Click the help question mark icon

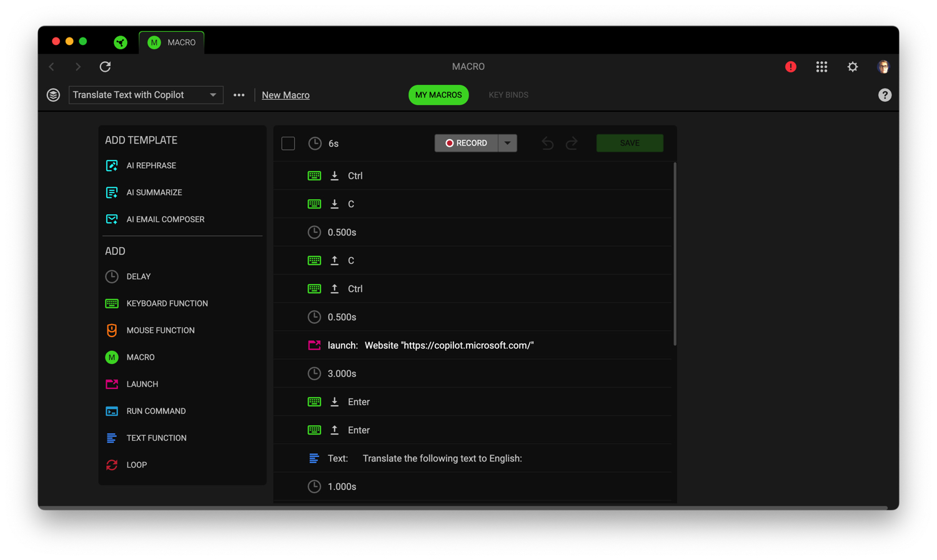click(885, 95)
